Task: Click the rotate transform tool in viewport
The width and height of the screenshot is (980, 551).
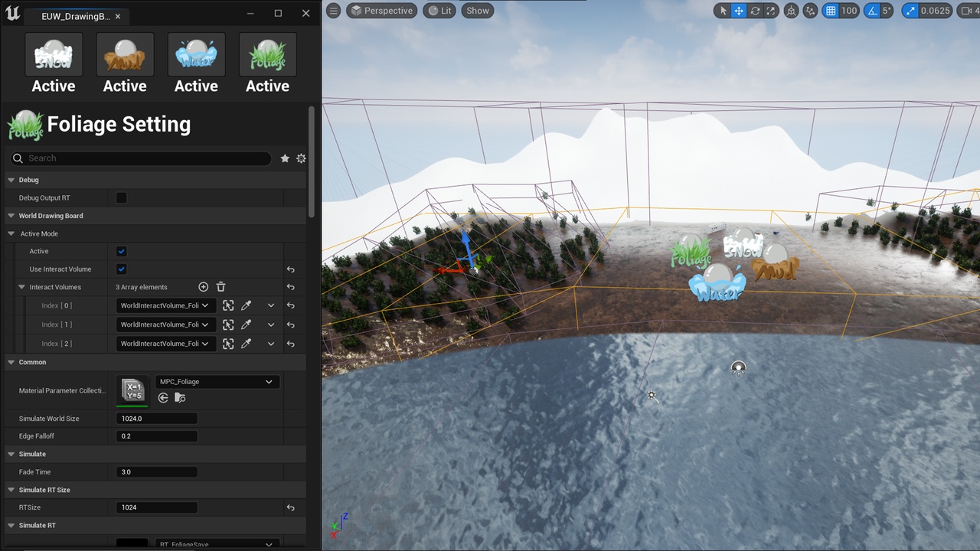Action: pyautogui.click(x=756, y=11)
